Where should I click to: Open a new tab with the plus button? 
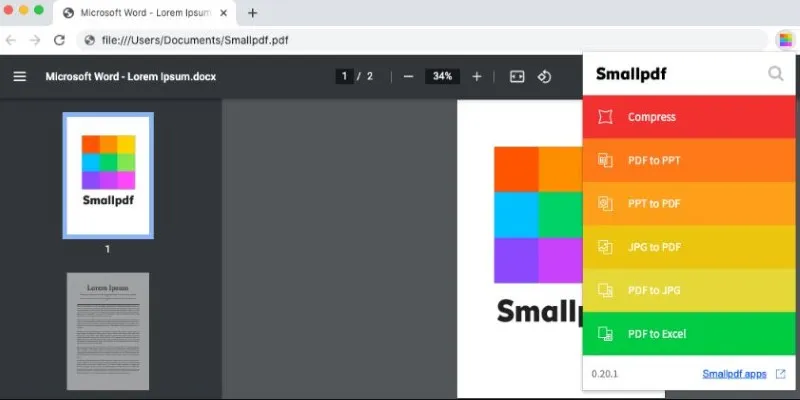tap(252, 13)
